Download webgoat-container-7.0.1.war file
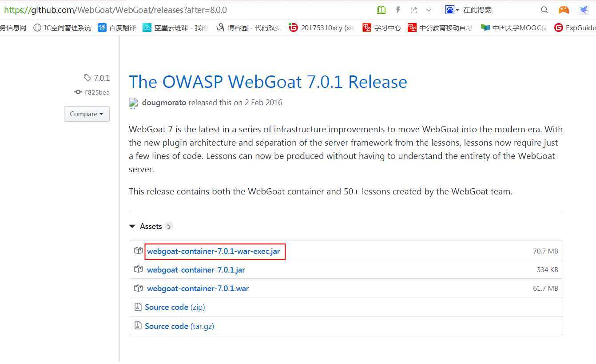Screen dimensions: 596x364 click(x=198, y=289)
